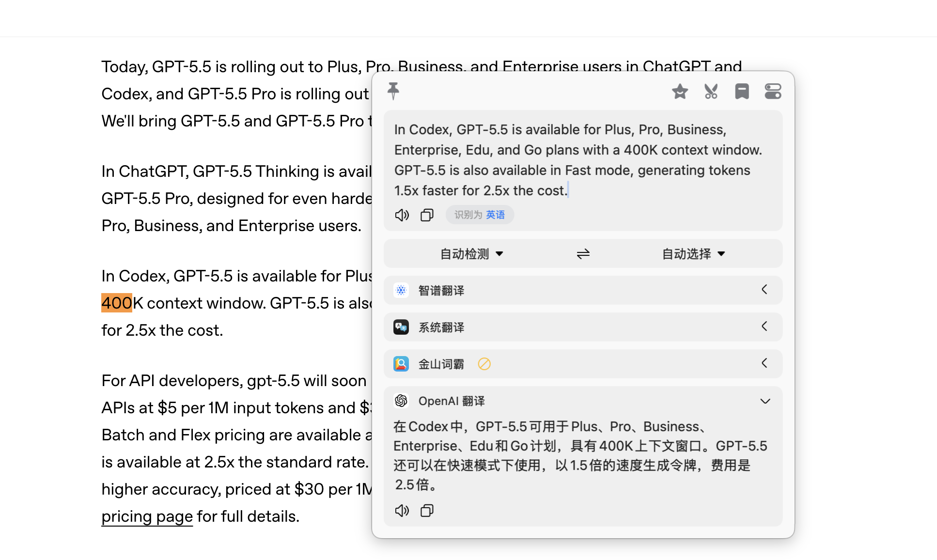
Task: Pin the translation popup window
Action: point(393,91)
